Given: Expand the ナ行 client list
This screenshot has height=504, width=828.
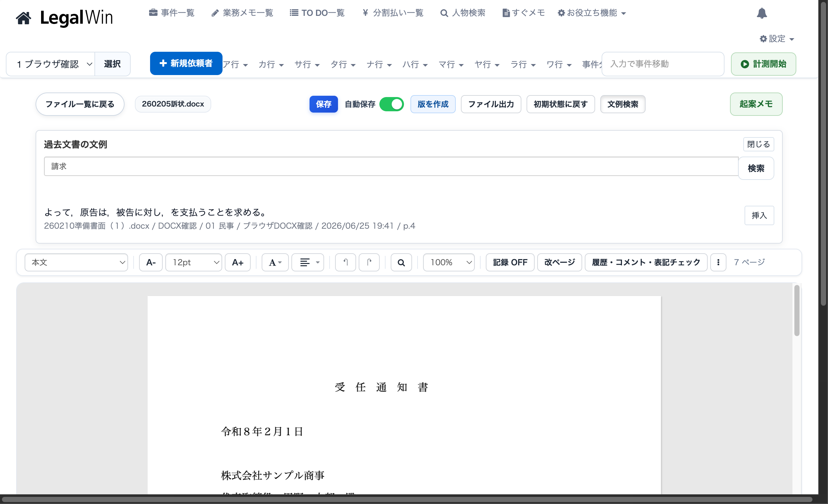Looking at the screenshot, I should click(379, 64).
